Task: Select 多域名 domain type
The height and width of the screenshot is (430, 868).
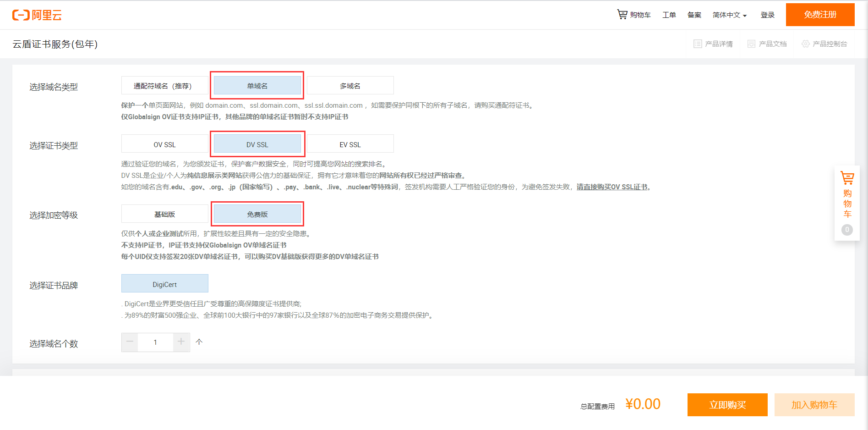Action: [x=350, y=86]
